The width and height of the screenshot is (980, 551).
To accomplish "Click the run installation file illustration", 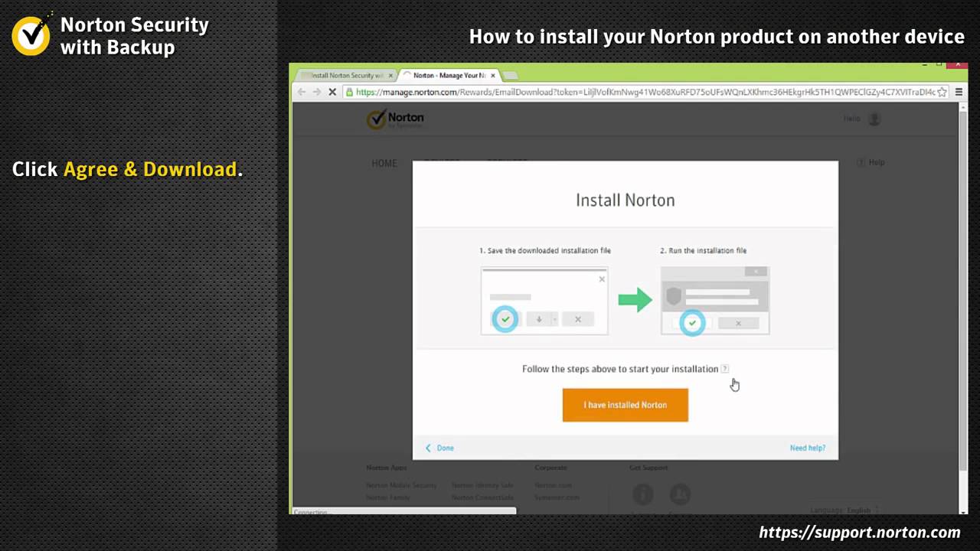I will (x=715, y=301).
